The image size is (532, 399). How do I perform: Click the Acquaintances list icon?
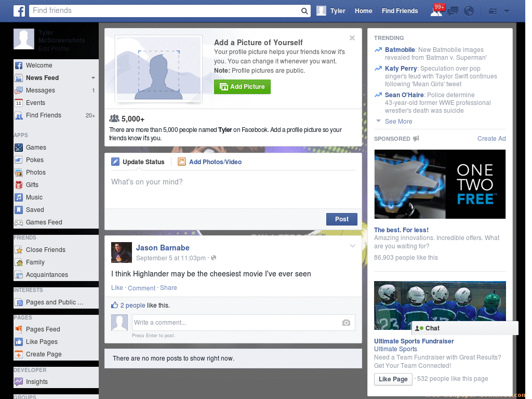19,275
